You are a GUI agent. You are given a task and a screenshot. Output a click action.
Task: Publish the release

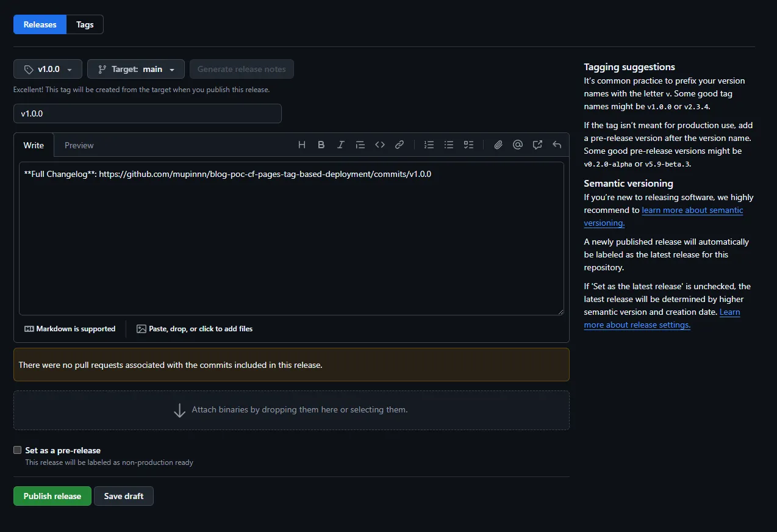52,495
